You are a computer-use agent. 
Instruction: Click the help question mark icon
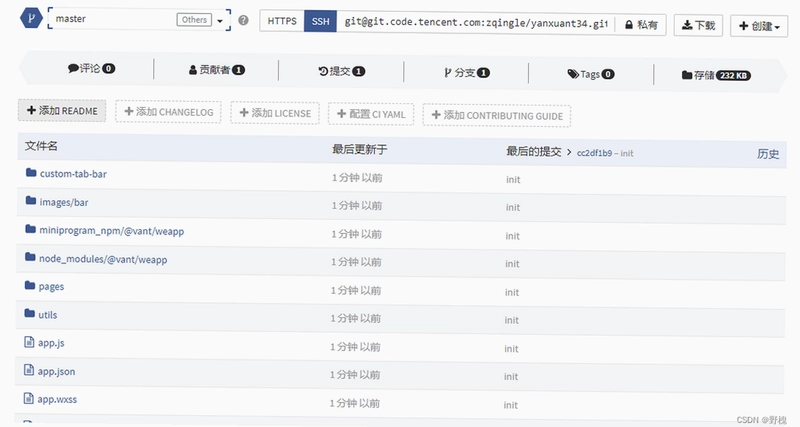243,20
